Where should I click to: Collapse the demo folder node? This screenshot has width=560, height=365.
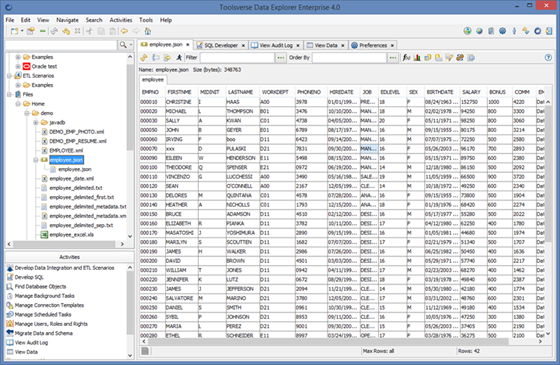point(27,113)
